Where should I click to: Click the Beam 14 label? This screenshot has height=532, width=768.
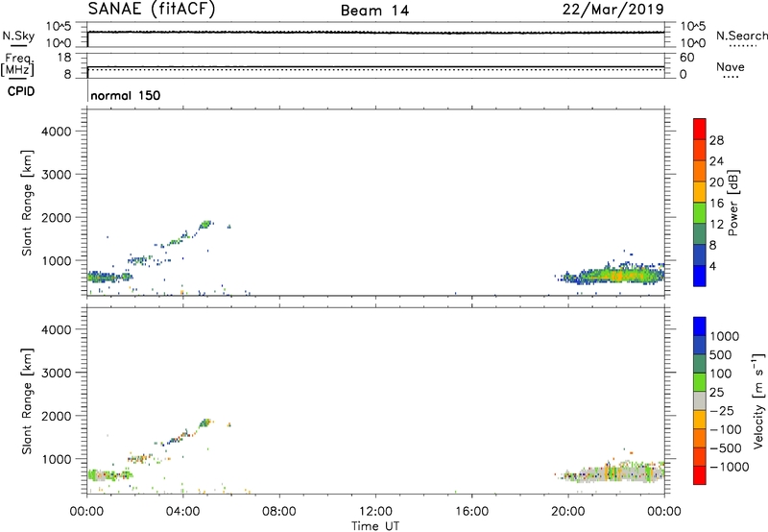374,11
